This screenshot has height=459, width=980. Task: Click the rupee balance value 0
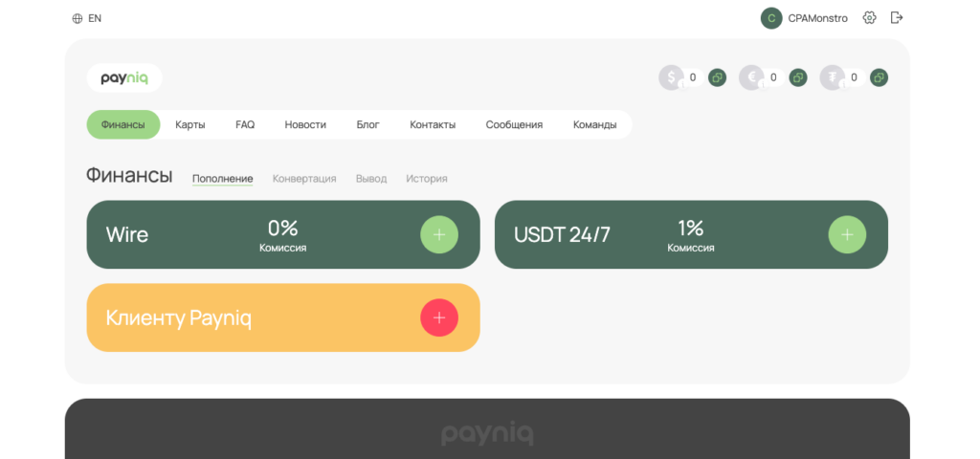[854, 78]
